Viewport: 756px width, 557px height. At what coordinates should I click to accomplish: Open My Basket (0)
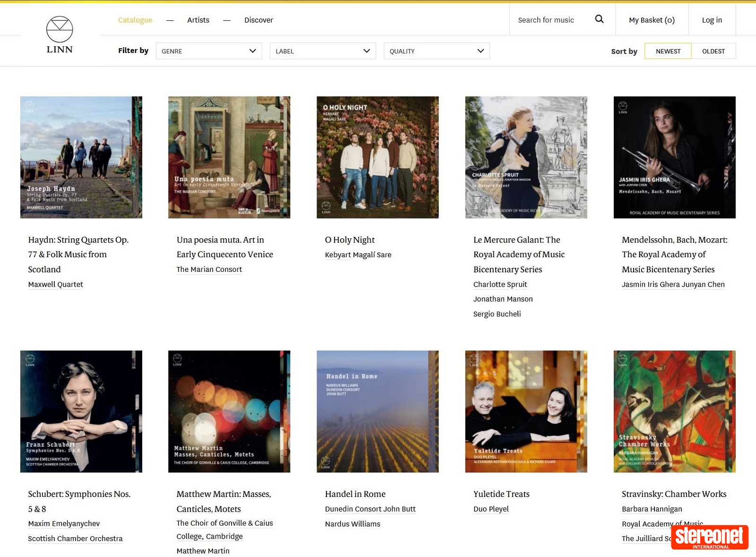coord(652,20)
